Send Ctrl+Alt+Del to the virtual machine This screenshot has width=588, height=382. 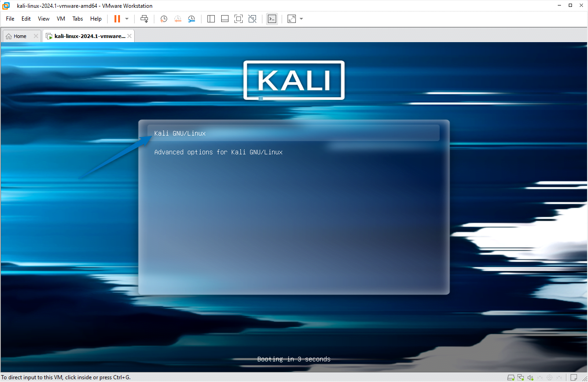[144, 19]
